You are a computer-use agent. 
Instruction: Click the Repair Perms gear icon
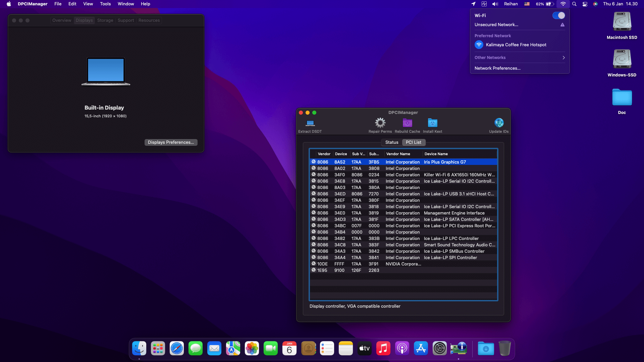380,123
